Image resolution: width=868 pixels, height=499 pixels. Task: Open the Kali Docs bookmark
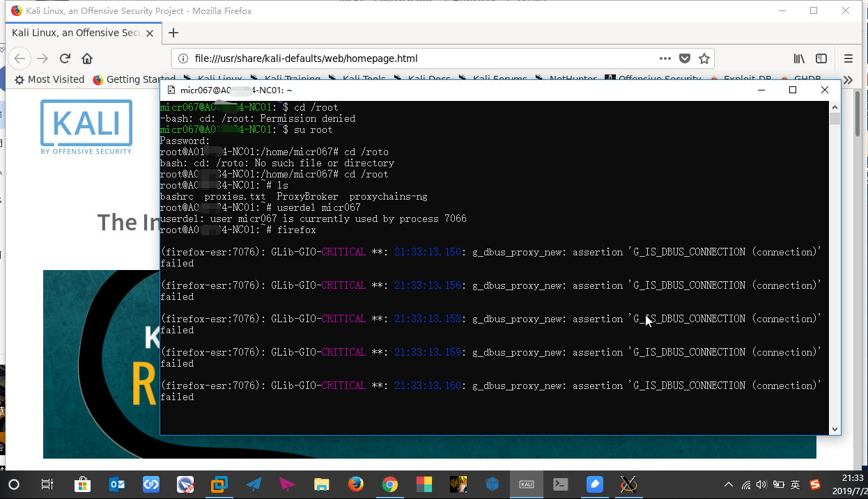[422, 79]
